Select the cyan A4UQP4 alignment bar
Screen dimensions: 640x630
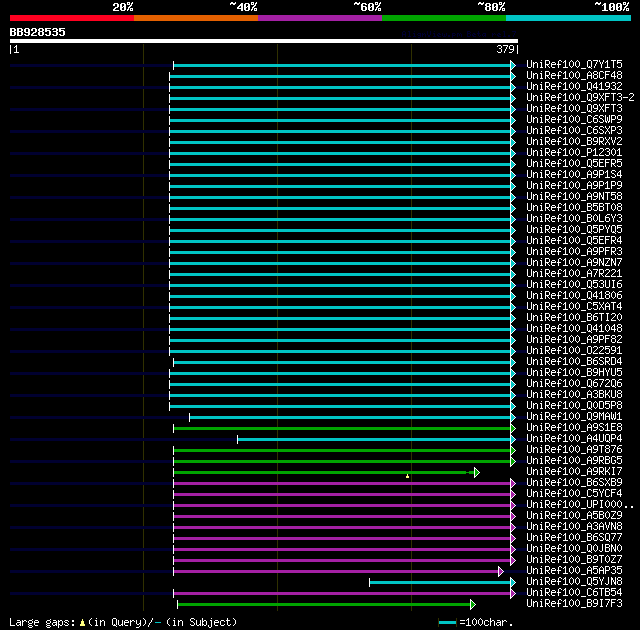(374, 439)
